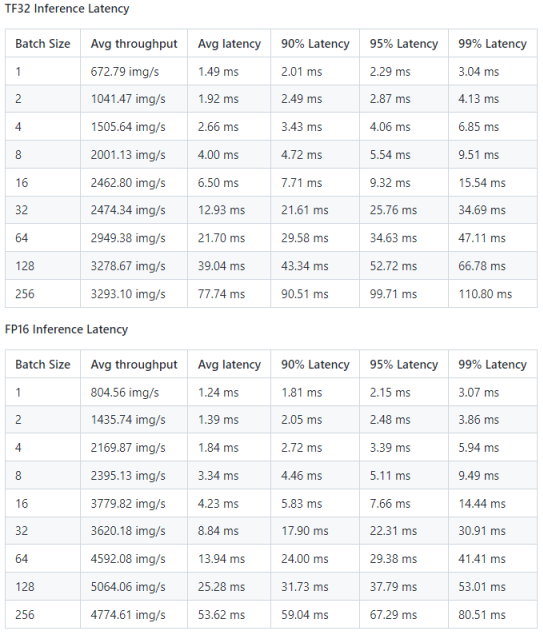Image resolution: width=543 pixels, height=634 pixels.
Task: Click the TF32 Inference Latency heading
Action: [x=67, y=8]
